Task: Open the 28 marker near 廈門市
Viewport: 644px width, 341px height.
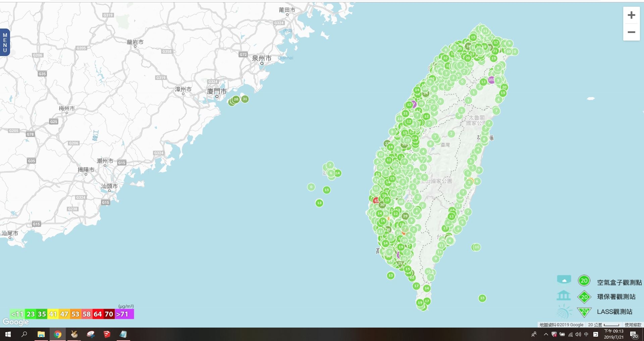Action: [236, 99]
